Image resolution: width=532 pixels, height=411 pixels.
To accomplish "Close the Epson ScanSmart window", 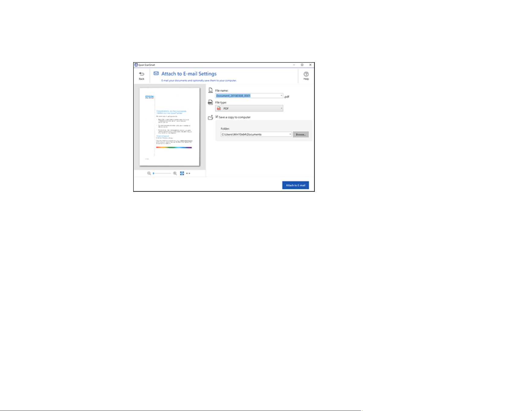I will 310,65.
